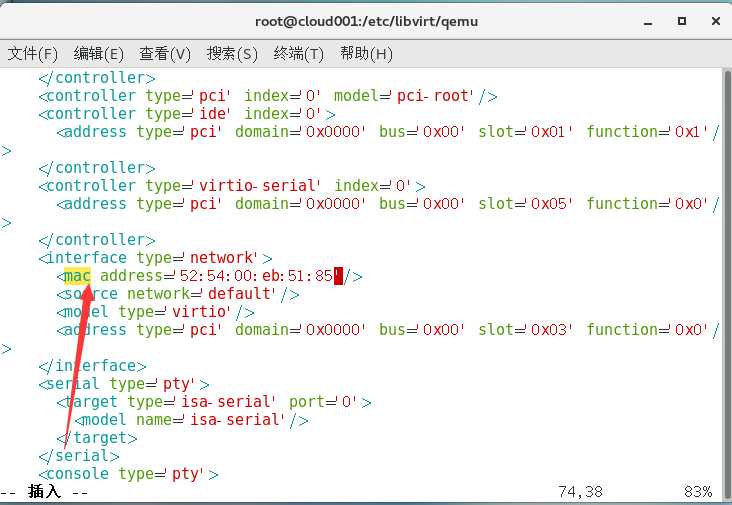Click the closing </interface> tag
This screenshot has height=505, width=732.
click(92, 366)
